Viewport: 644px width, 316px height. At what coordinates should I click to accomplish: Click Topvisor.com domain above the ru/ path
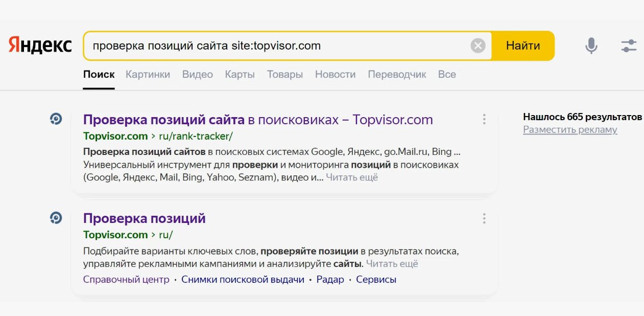115,235
